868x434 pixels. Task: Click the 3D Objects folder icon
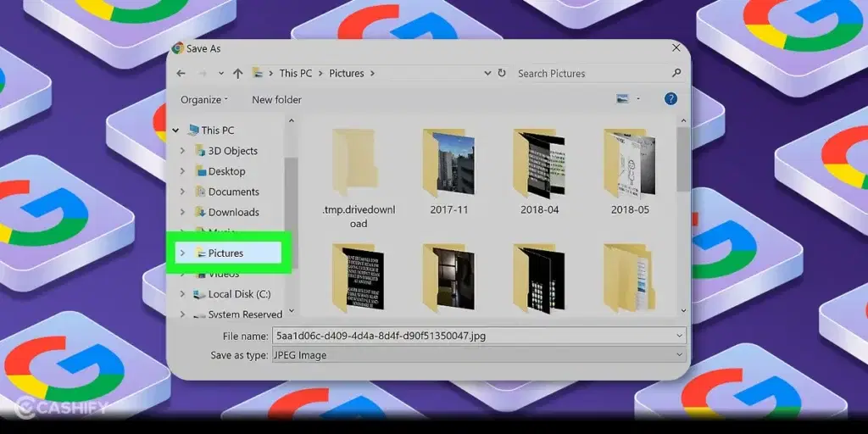tap(200, 151)
